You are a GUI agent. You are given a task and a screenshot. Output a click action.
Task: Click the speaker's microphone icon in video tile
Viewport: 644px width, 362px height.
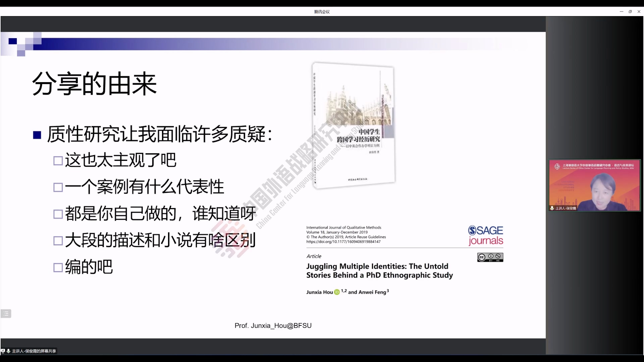(x=552, y=208)
